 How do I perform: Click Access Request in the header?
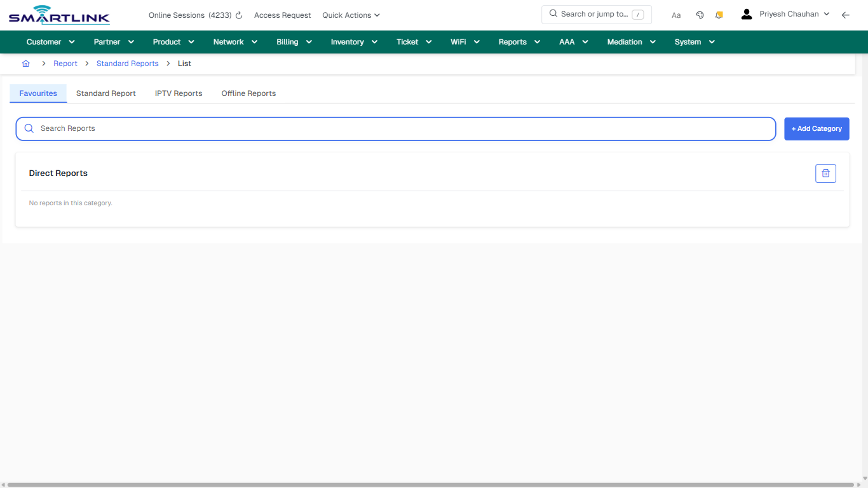[x=282, y=15]
